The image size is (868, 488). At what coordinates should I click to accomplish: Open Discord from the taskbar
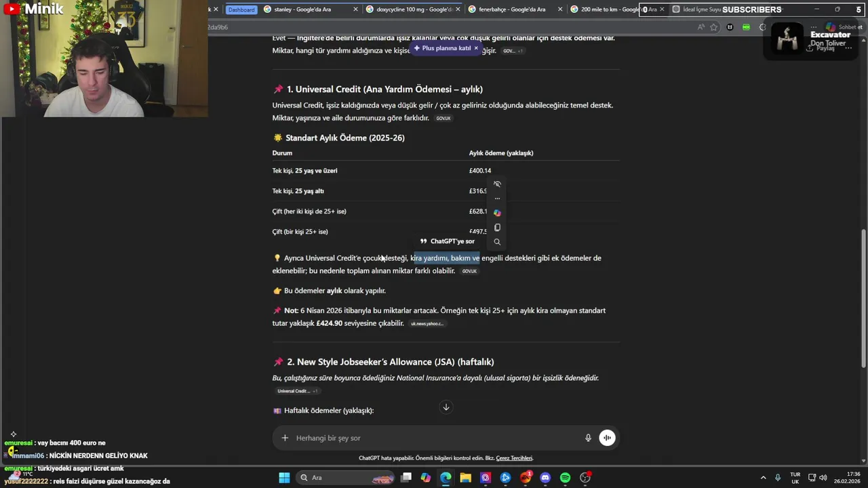pos(545,478)
